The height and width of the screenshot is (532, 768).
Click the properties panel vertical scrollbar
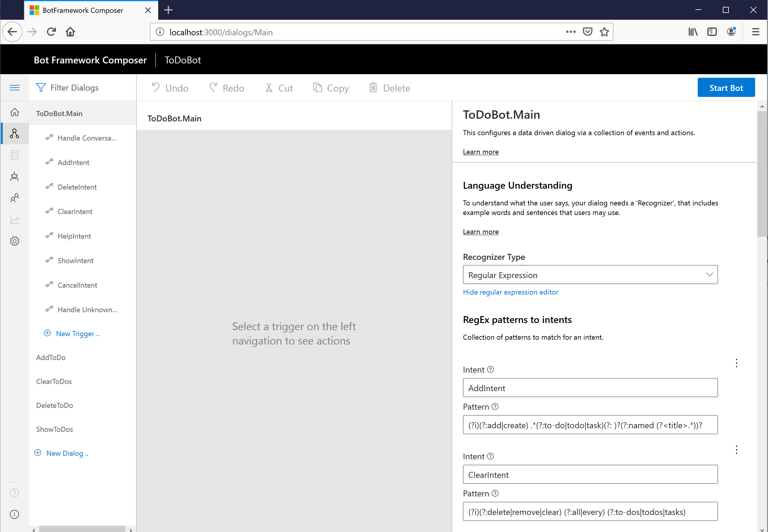[762, 173]
